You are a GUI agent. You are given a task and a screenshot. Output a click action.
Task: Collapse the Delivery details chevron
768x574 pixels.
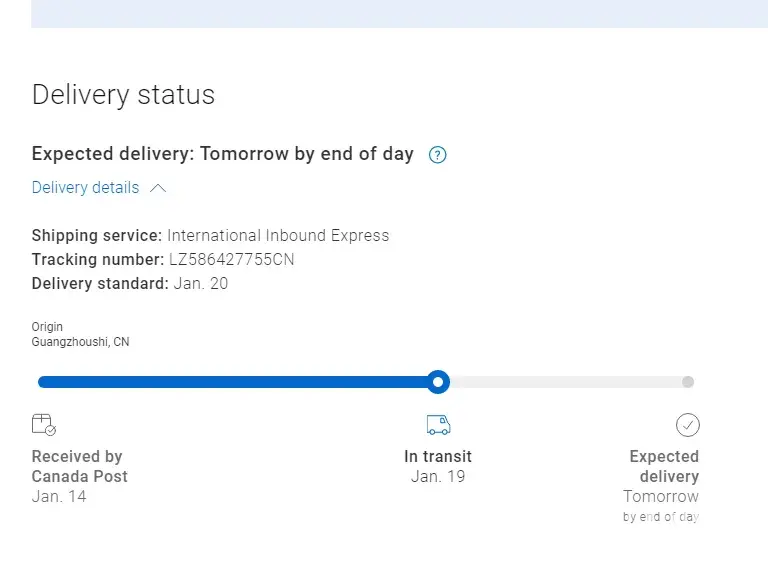tap(158, 188)
